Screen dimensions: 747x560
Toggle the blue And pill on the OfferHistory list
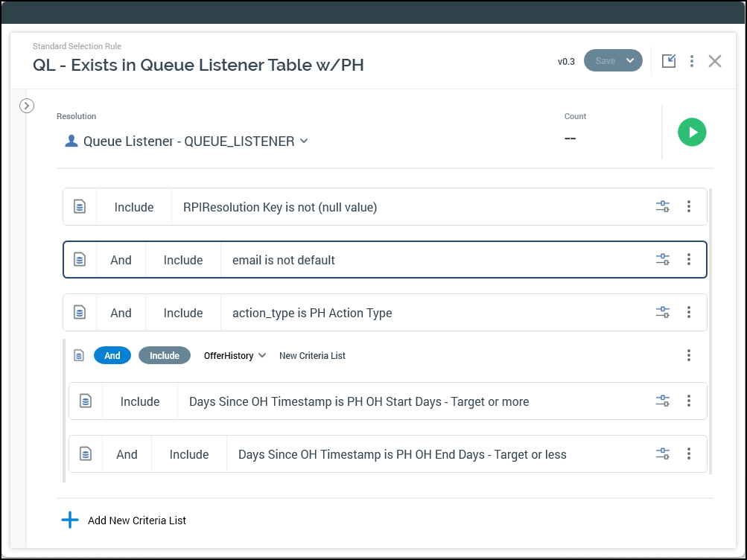(x=112, y=355)
